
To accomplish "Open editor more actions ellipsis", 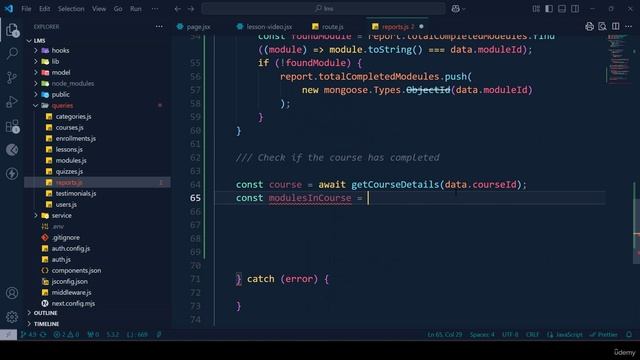I will [x=629, y=27].
